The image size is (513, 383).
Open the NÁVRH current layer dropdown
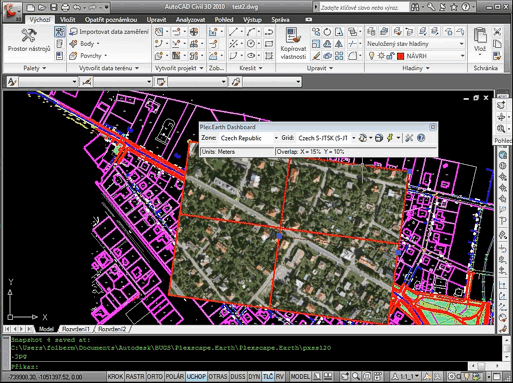pos(463,56)
